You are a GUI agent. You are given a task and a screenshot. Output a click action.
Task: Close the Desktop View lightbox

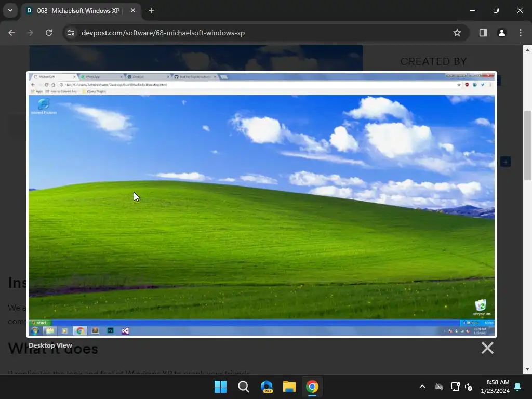[487, 348]
